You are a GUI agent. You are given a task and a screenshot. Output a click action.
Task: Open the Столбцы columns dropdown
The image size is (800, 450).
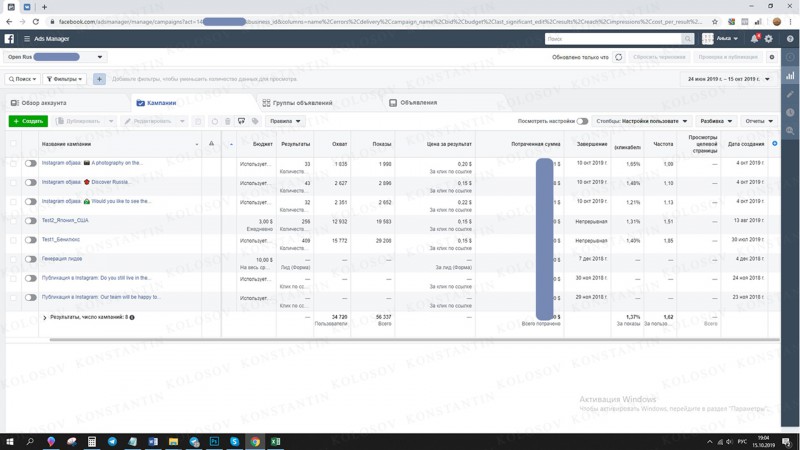pyautogui.click(x=642, y=121)
